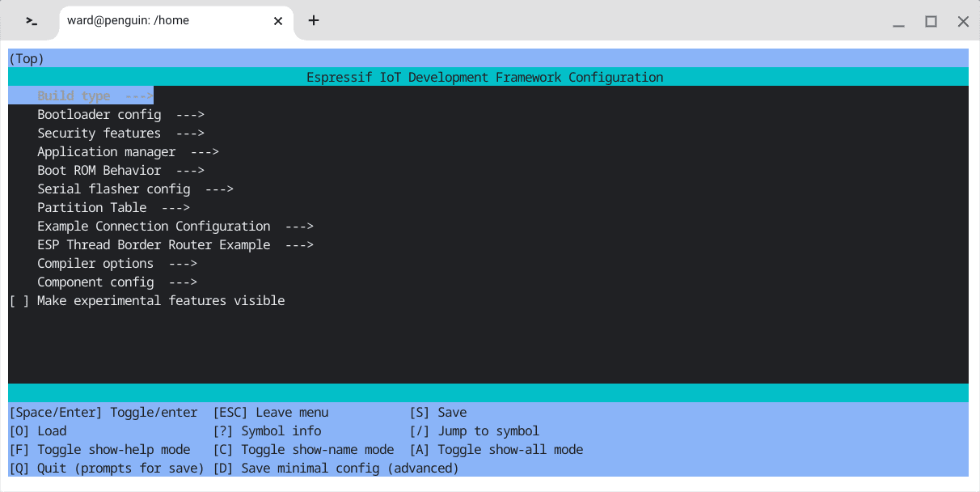980x492 pixels.
Task: Click [Q] Quit (prompts for save) hint
Action: click(107, 469)
